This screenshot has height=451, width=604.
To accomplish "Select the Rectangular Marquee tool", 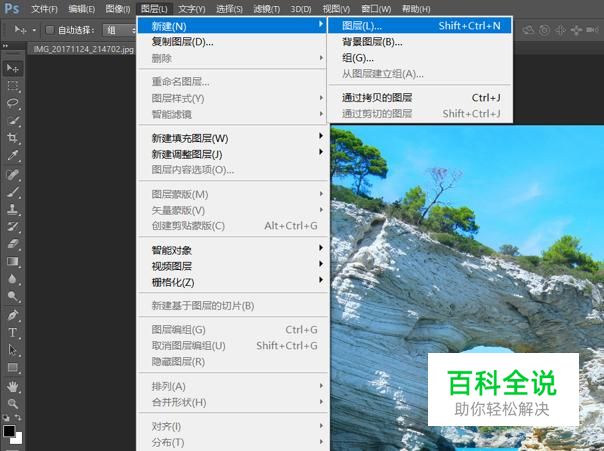I will pos(13,86).
